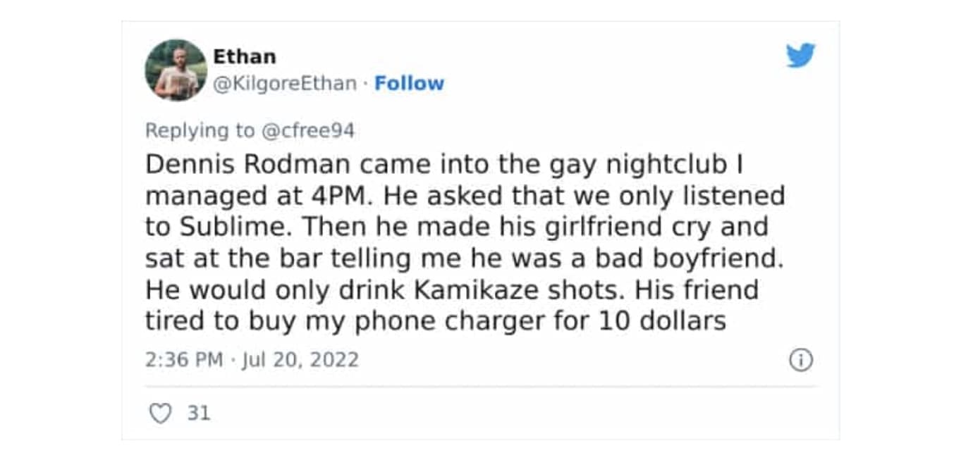Viewport: 980px width, 455px height.
Task: Click "Dennis Rodman" in the tweet text
Action: click(x=247, y=165)
